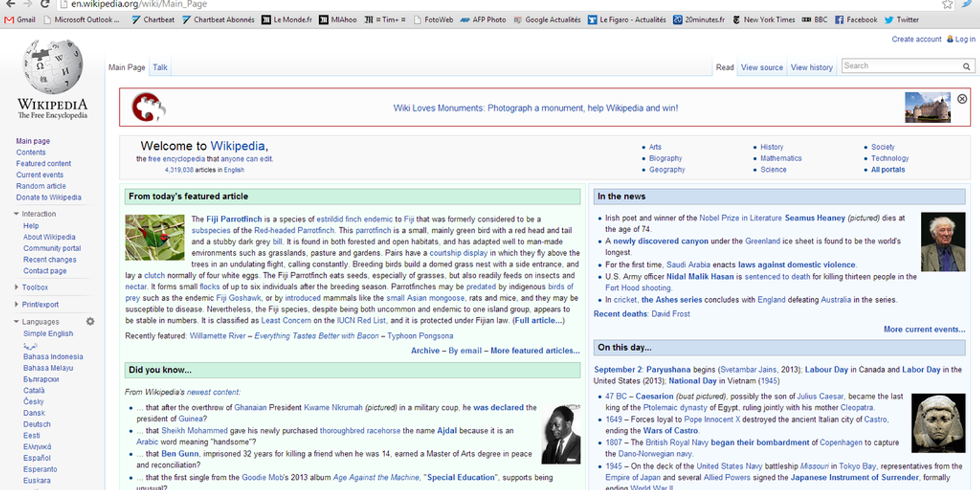Open the Mathematics portal link
980x490 pixels.
pyautogui.click(x=781, y=158)
